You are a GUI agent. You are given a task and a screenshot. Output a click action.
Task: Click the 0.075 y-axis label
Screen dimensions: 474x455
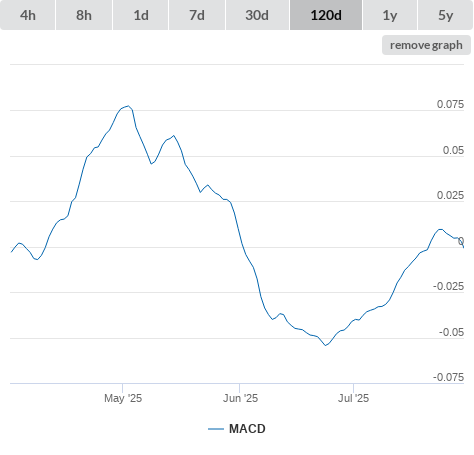(450, 104)
